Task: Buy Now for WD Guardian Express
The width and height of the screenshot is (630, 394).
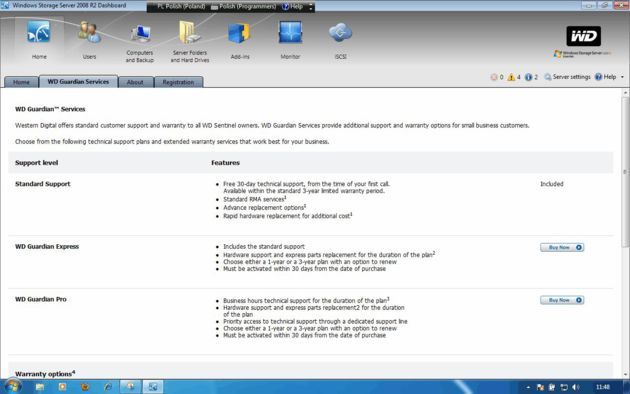Action: (x=562, y=247)
